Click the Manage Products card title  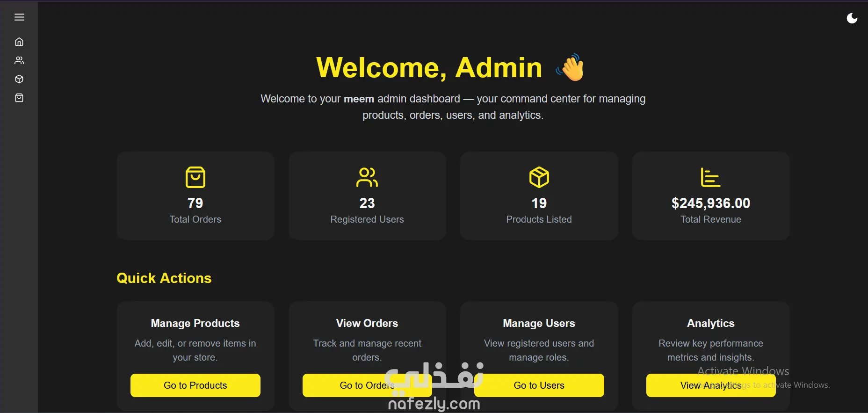[x=195, y=323]
